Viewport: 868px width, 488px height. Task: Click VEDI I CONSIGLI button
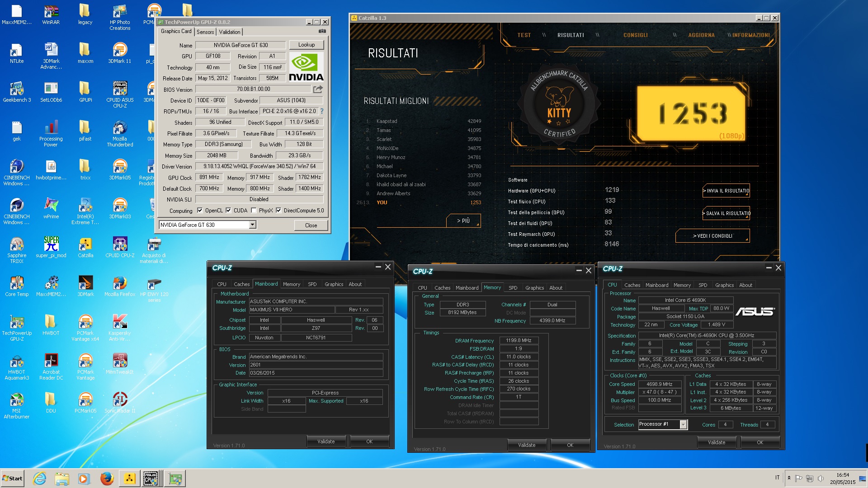click(712, 236)
